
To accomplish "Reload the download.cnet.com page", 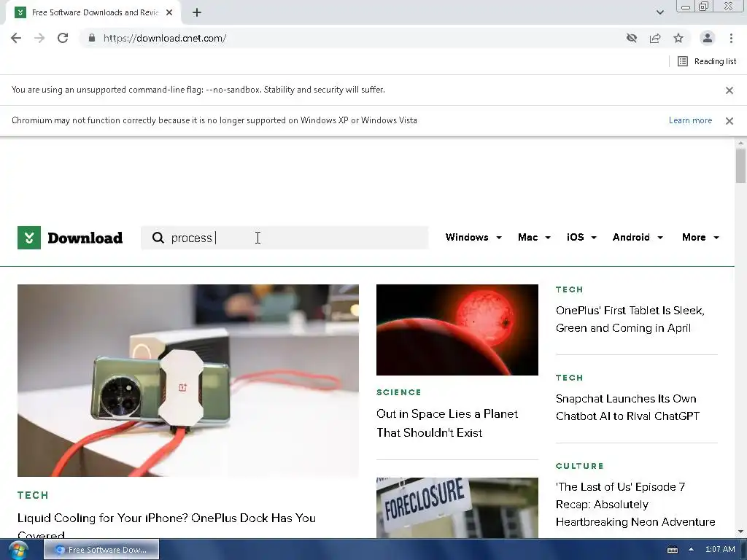I will pyautogui.click(x=63, y=38).
